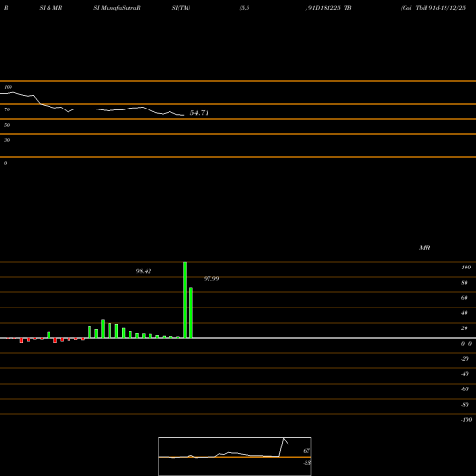Click the -80 label on the MR axis

click(x=465, y=405)
